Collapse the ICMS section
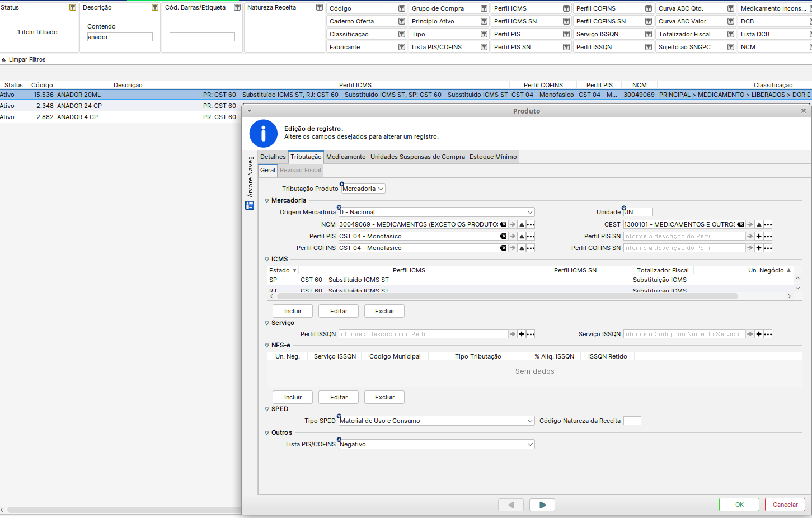Screen dimensions: 812x518 (x=267, y=259)
